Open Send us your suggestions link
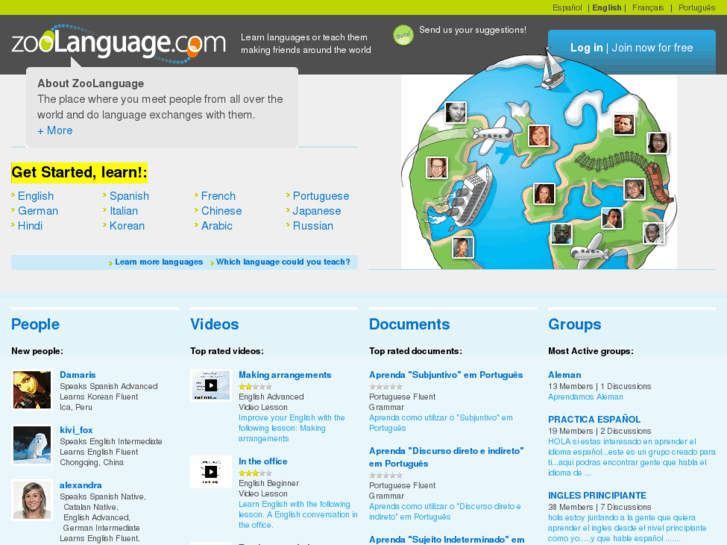The image size is (727, 545). (472, 30)
